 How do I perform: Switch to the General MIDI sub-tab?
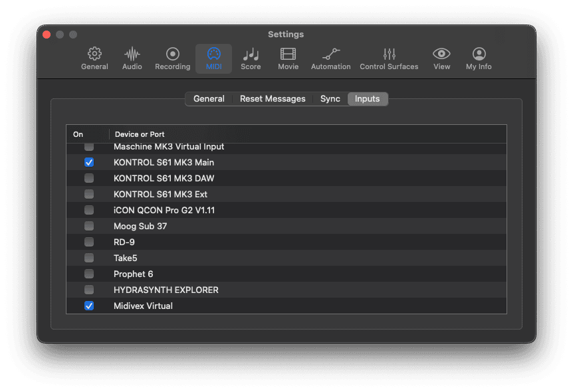(x=209, y=98)
